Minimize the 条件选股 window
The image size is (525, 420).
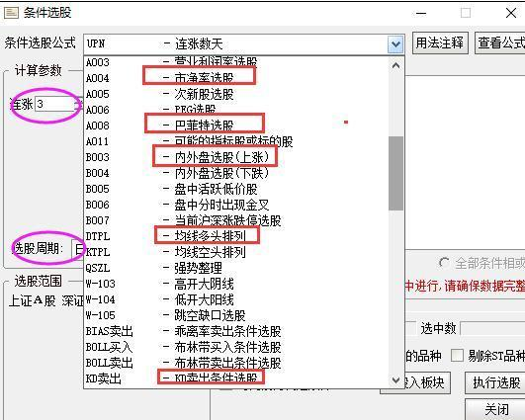click(x=421, y=14)
